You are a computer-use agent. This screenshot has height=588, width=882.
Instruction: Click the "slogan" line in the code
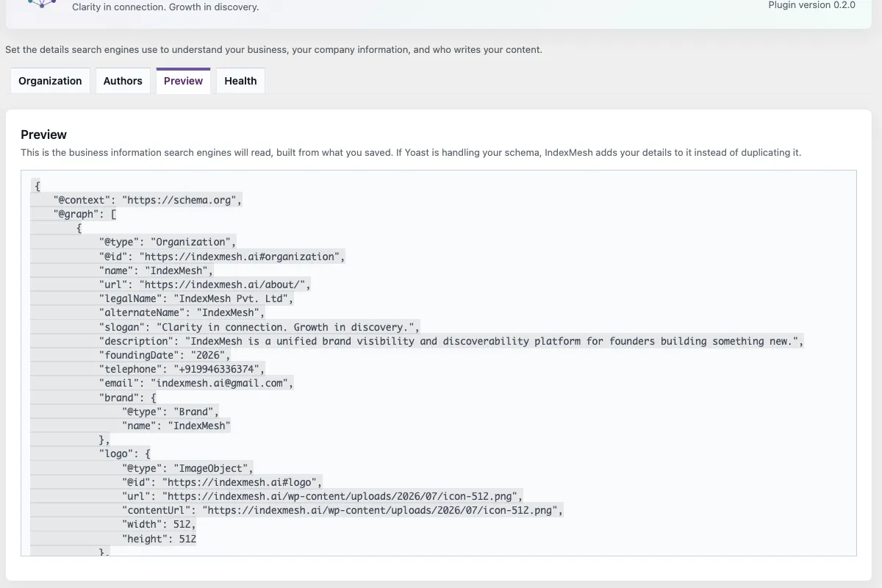(x=259, y=327)
